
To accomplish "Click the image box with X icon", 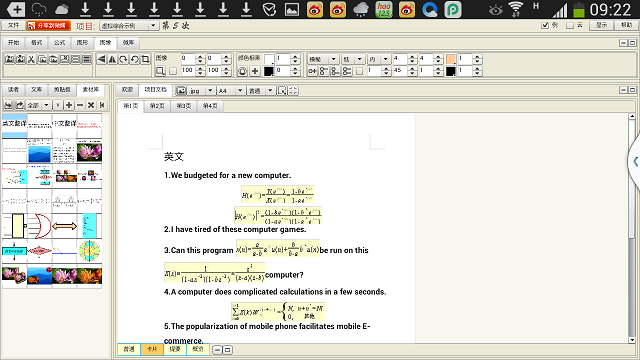I will 64,59.
